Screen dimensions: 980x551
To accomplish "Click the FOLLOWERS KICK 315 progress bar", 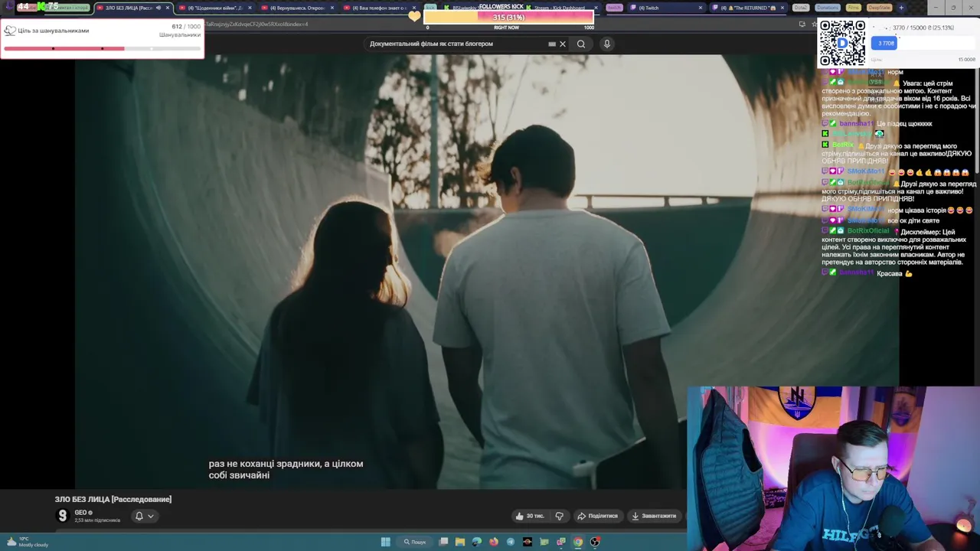I will (x=509, y=17).
